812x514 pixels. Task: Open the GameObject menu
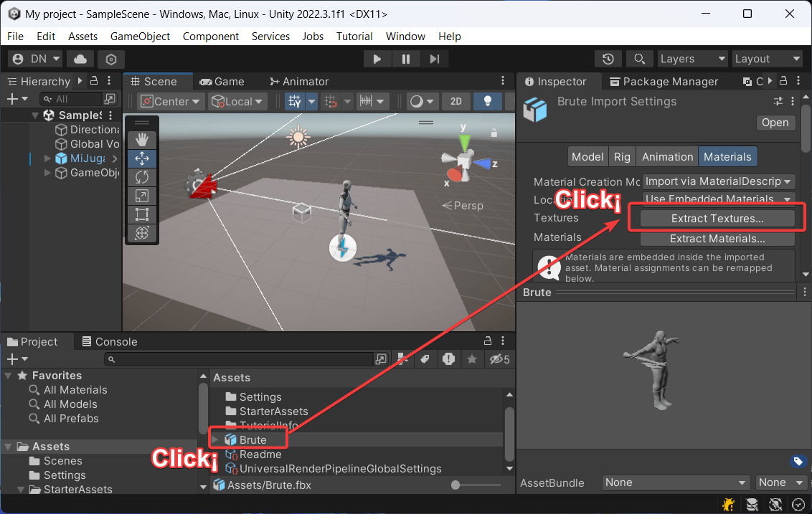coord(140,37)
